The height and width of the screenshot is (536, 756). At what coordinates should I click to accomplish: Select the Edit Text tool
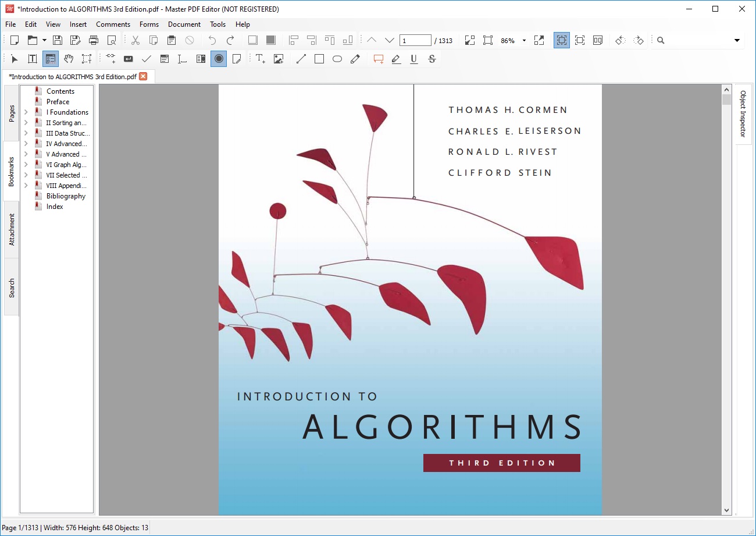pyautogui.click(x=33, y=59)
